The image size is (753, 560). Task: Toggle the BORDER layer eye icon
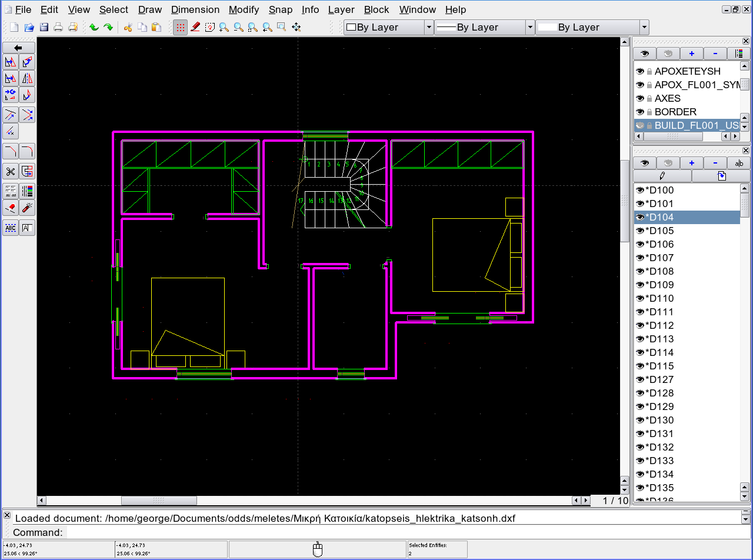(x=640, y=112)
